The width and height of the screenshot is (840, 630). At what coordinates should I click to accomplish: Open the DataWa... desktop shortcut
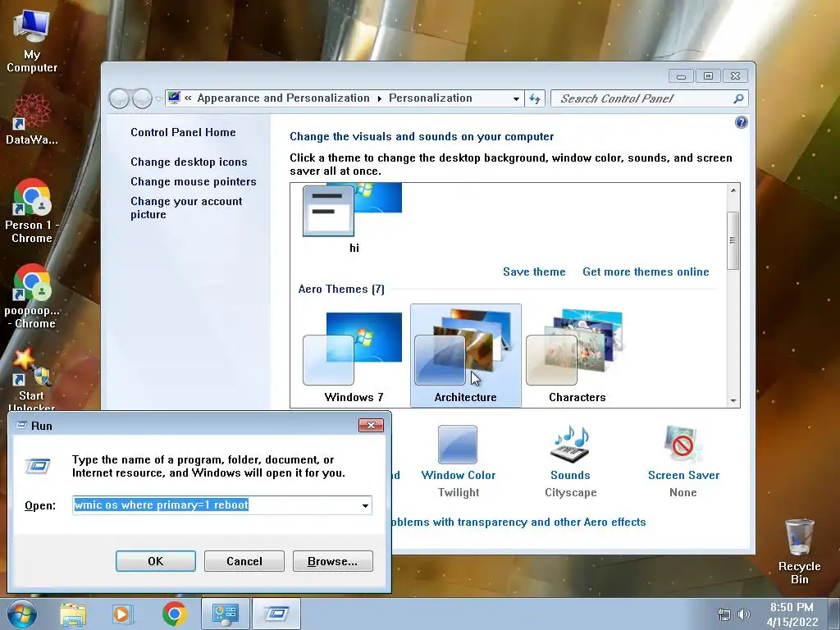click(x=32, y=119)
